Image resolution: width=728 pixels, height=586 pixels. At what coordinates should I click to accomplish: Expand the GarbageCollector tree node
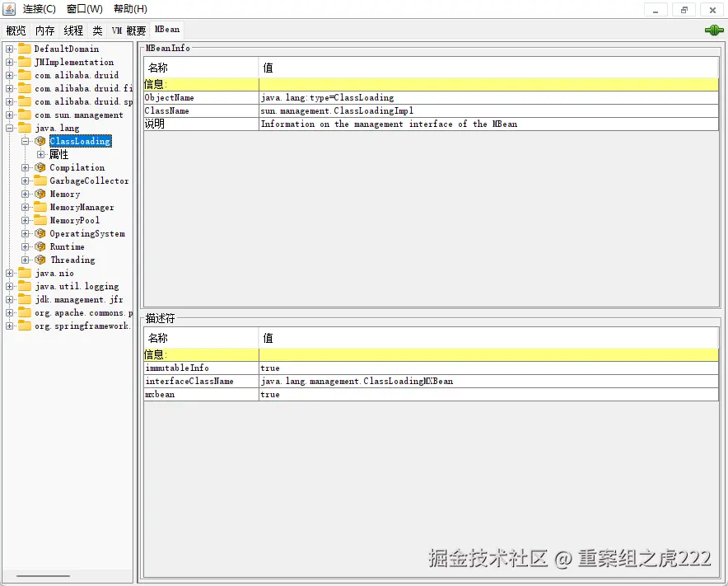click(x=25, y=180)
